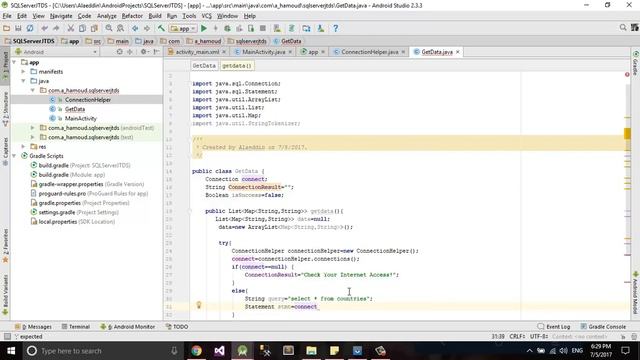Click the Save All toolbar icon

point(18,28)
